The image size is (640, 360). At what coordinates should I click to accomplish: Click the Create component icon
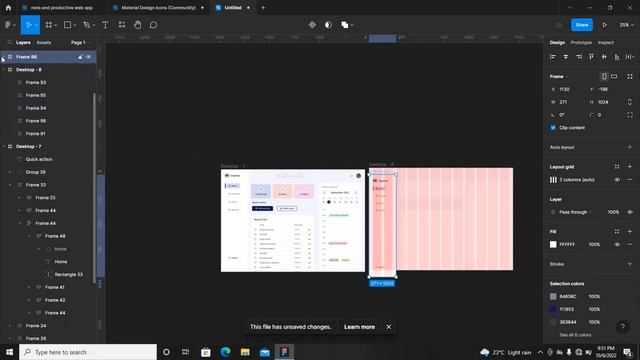tap(312, 25)
